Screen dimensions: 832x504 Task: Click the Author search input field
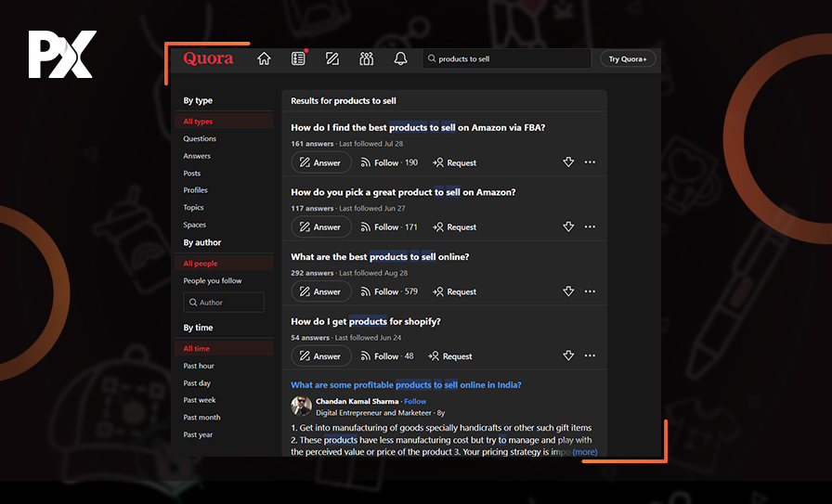[224, 303]
